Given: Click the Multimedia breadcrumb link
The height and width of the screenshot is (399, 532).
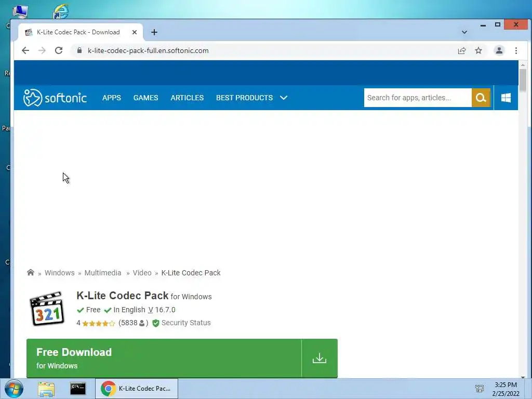Looking at the screenshot, I should 103,273.
